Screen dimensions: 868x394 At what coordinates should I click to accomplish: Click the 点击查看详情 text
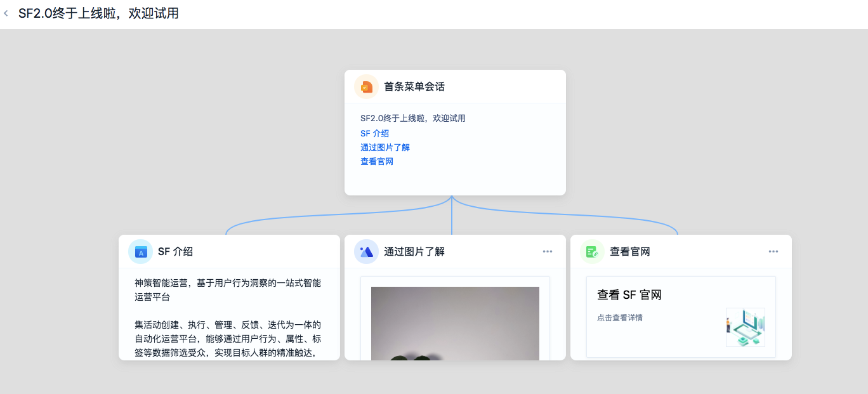(620, 318)
